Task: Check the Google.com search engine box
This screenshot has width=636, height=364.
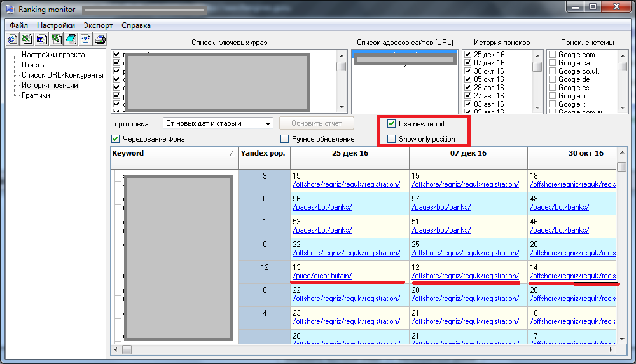Action: coord(552,55)
